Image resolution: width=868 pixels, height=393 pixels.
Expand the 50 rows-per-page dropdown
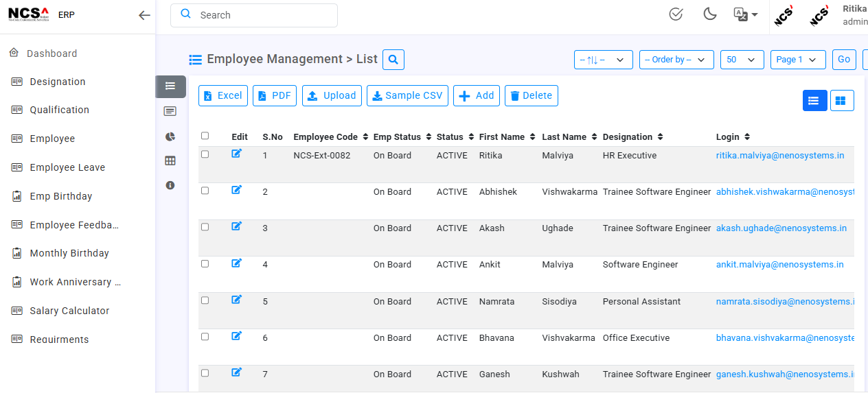[742, 60]
